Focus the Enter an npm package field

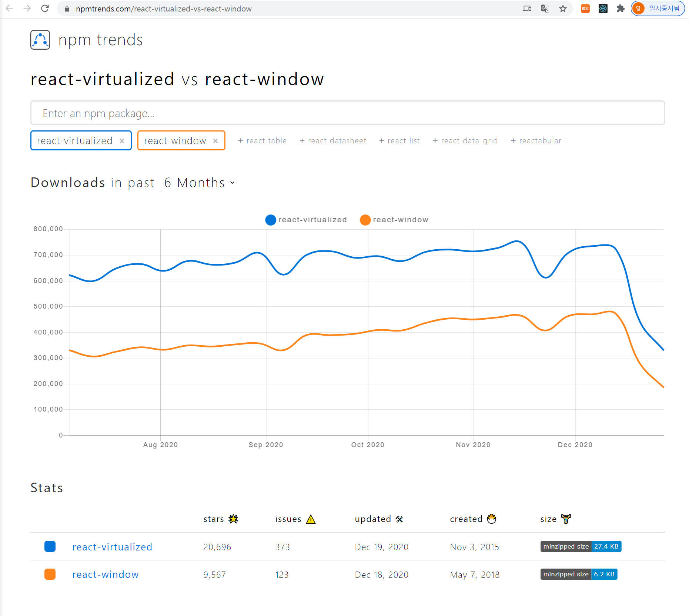(347, 113)
